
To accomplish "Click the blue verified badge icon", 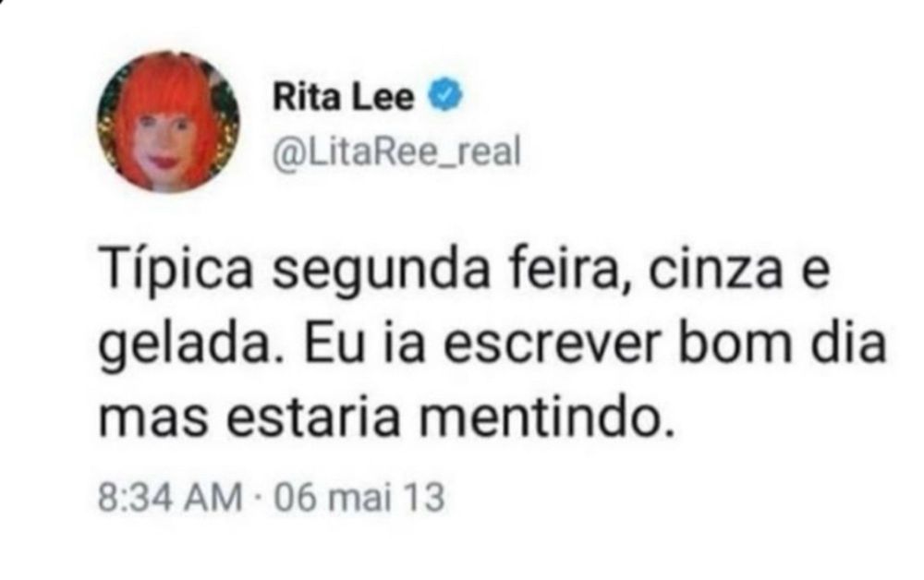I will pos(445,95).
